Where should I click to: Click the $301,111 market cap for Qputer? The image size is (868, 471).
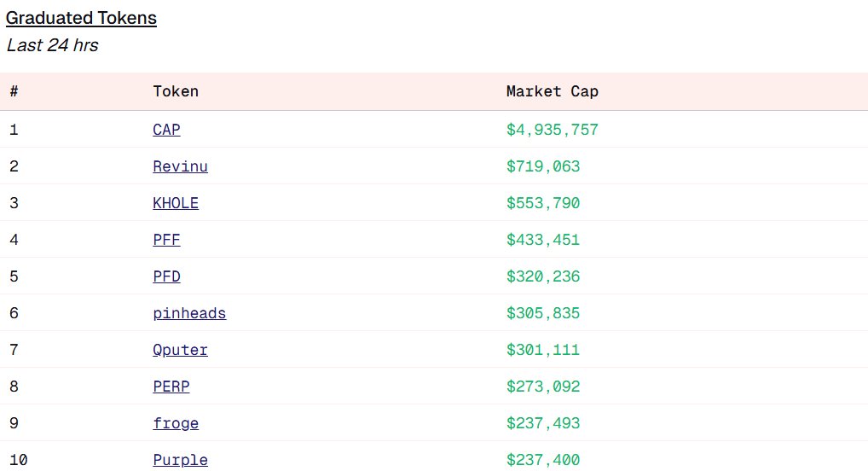point(543,351)
